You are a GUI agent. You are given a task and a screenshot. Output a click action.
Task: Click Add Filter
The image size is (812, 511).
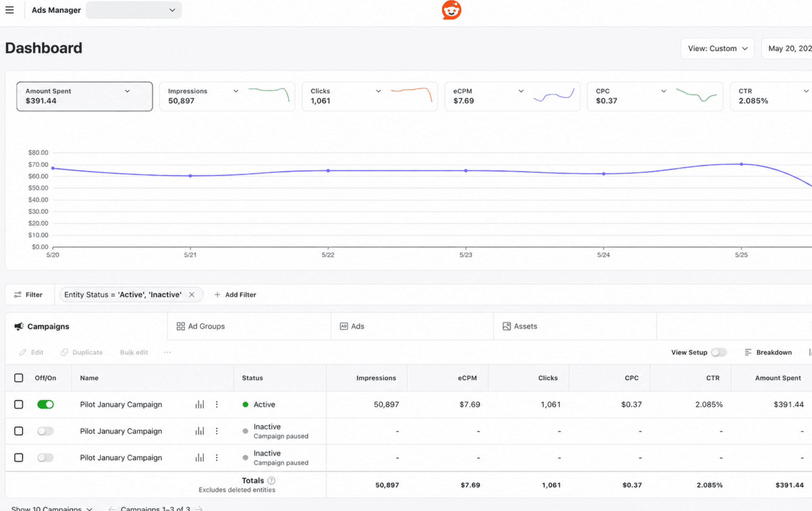point(235,295)
